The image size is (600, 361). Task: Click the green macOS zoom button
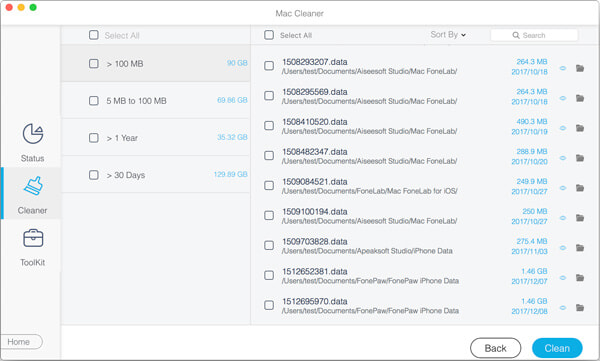(33, 7)
